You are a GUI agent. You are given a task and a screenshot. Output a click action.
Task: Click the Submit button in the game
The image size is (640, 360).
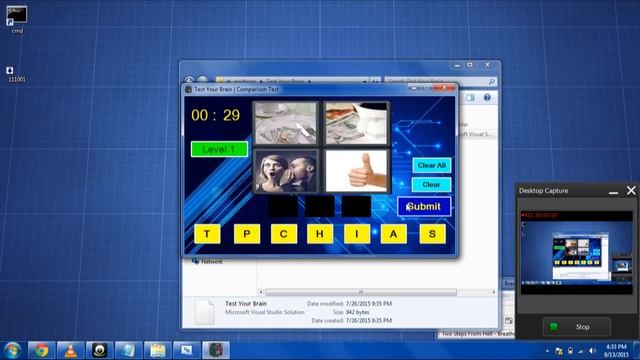click(x=424, y=207)
